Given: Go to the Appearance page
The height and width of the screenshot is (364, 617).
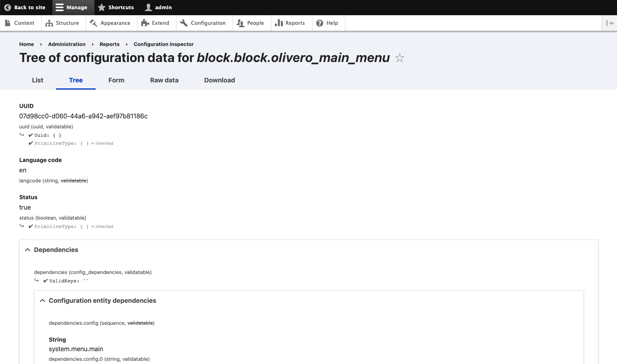Looking at the screenshot, I should point(110,23).
